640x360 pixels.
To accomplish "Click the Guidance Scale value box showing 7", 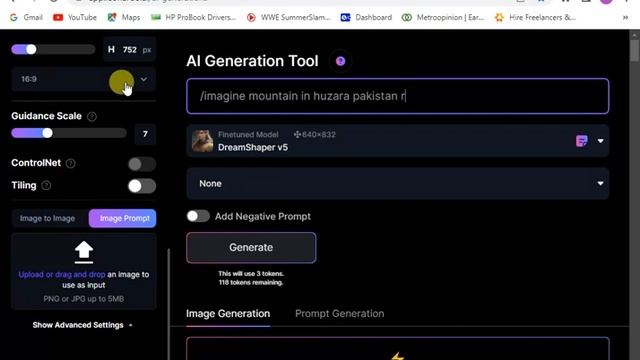I will (x=145, y=134).
